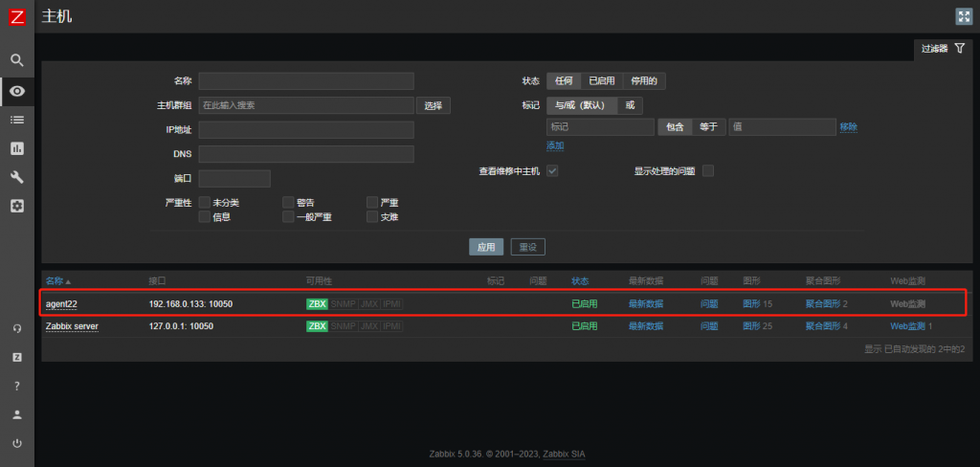Choose the 包含 tag operator
Screen dimensions: 980x467
[675, 127]
